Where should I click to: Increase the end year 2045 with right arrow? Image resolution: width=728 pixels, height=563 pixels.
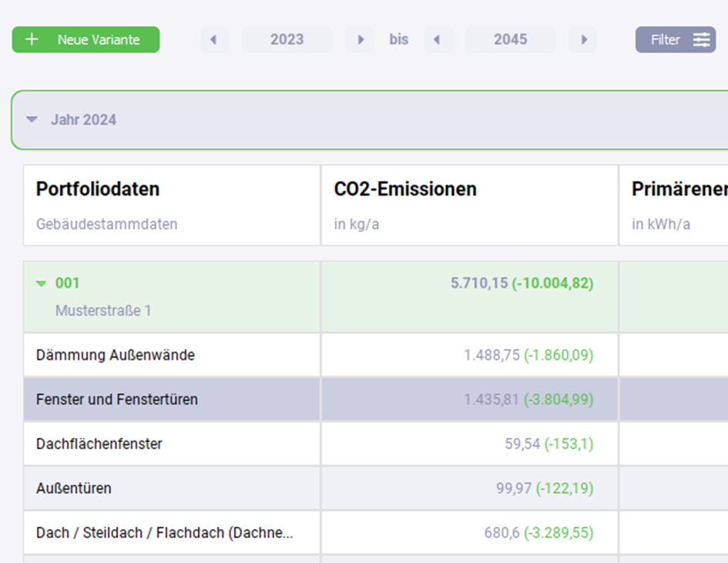pyautogui.click(x=583, y=40)
